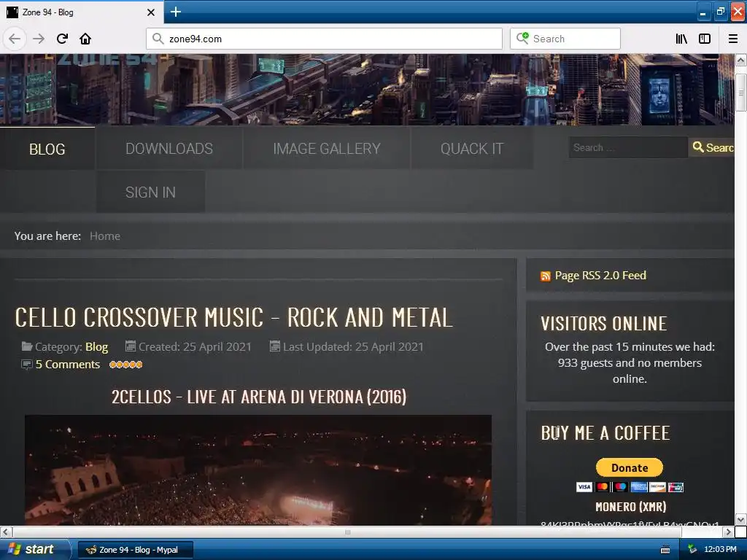
Task: Click the Last Updated: 25 April 2021 text
Action: tap(353, 346)
